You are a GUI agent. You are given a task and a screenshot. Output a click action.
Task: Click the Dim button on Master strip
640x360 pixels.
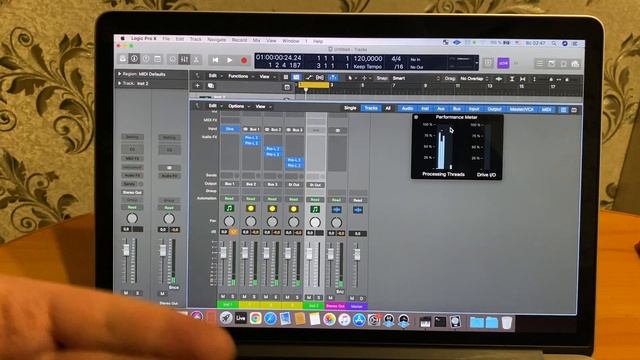pos(361,298)
